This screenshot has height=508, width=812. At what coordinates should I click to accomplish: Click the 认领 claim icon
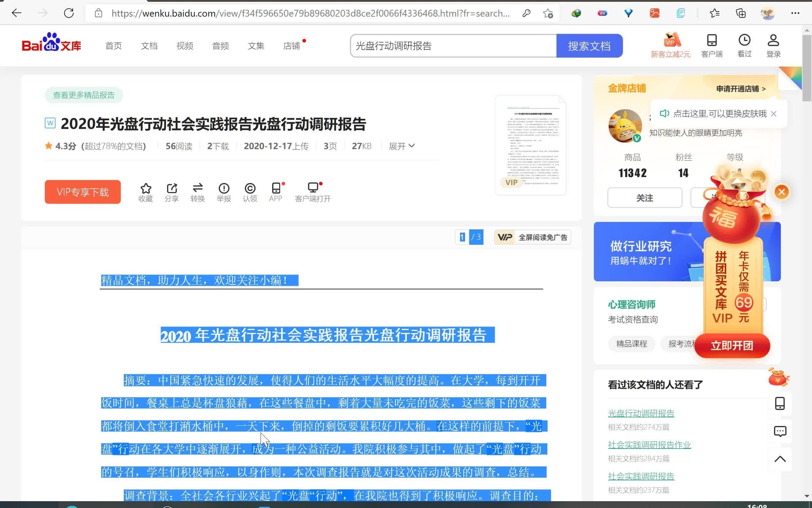[x=250, y=192]
